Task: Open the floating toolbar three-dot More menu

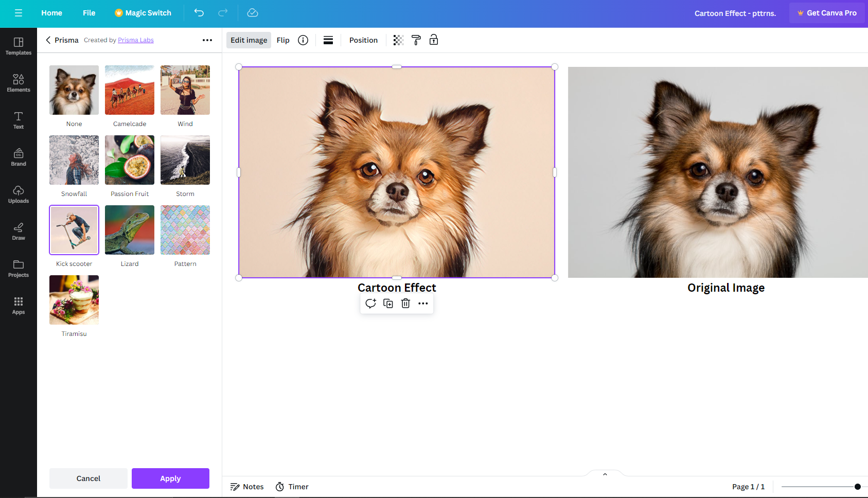Action: pyautogui.click(x=423, y=304)
